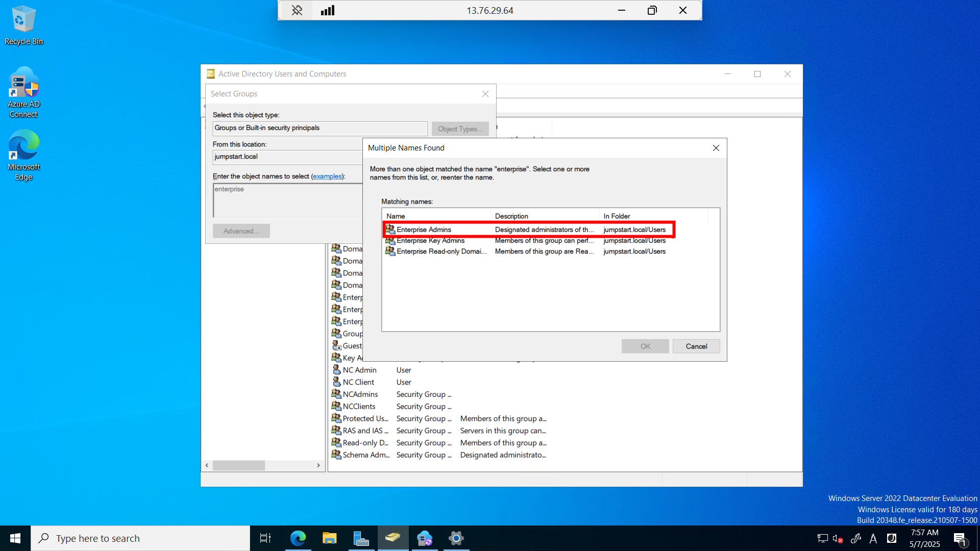Click Cancel in Multiple Names Found dialog

coord(696,346)
